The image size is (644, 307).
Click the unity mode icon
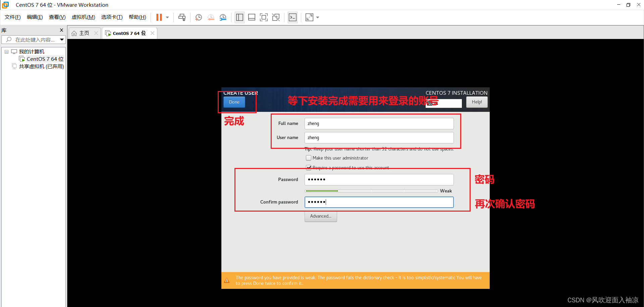coord(276,17)
